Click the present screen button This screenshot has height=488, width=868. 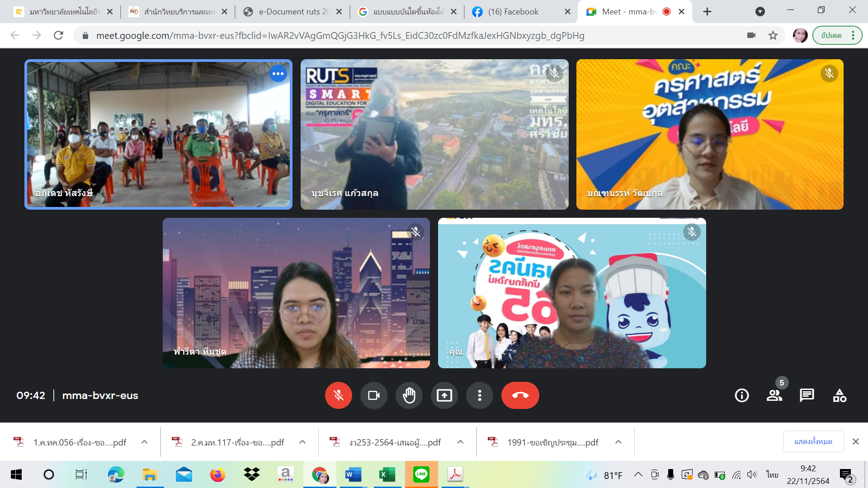[x=444, y=395]
